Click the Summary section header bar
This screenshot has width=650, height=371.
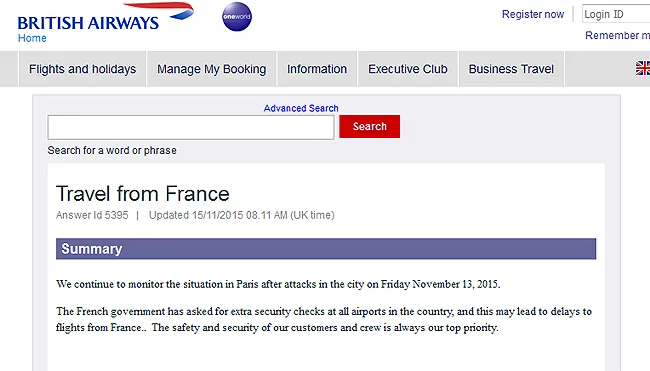point(326,249)
